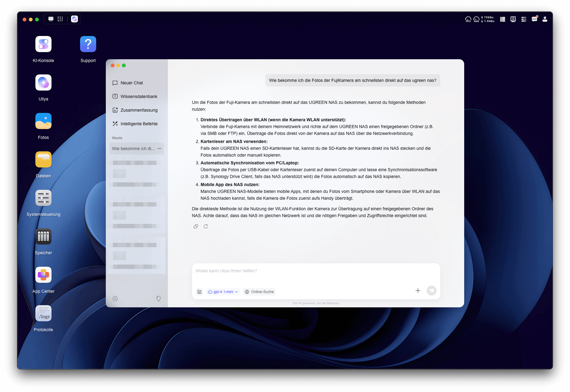Open the Dateien file manager
The image size is (570, 392).
tap(43, 159)
